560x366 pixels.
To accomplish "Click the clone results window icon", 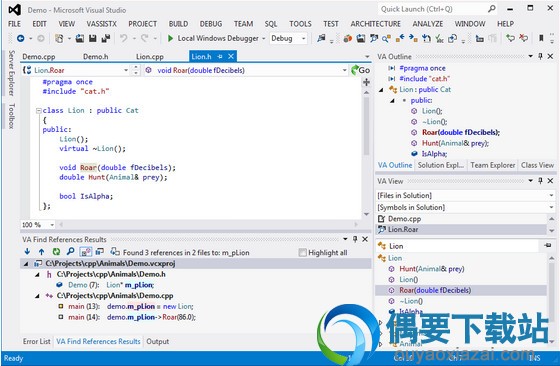I will 114,252.
